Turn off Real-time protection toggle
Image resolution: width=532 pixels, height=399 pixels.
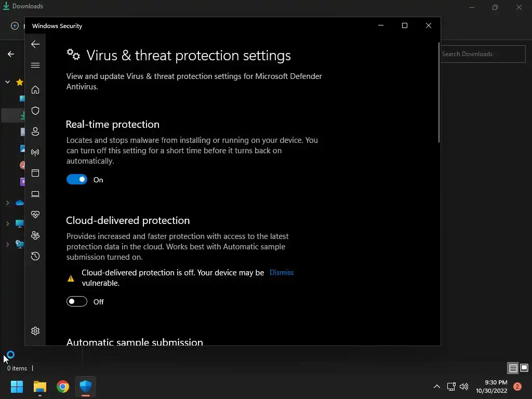(77, 179)
